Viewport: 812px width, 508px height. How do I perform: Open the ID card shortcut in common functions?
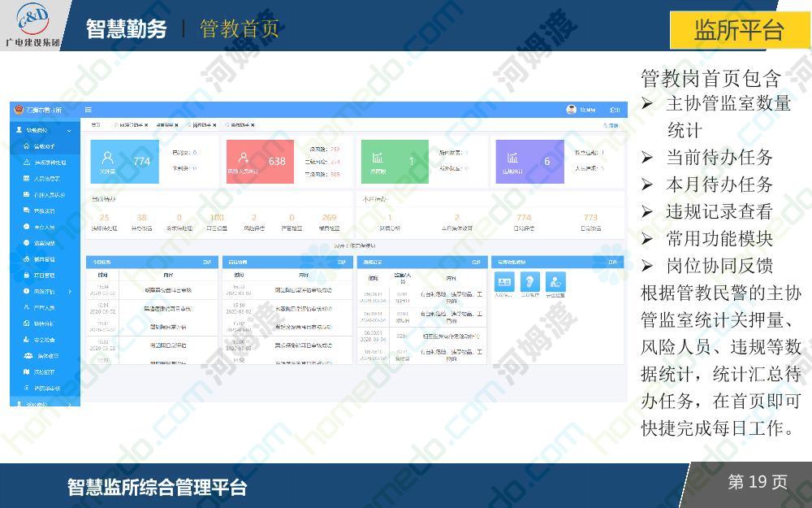point(505,281)
